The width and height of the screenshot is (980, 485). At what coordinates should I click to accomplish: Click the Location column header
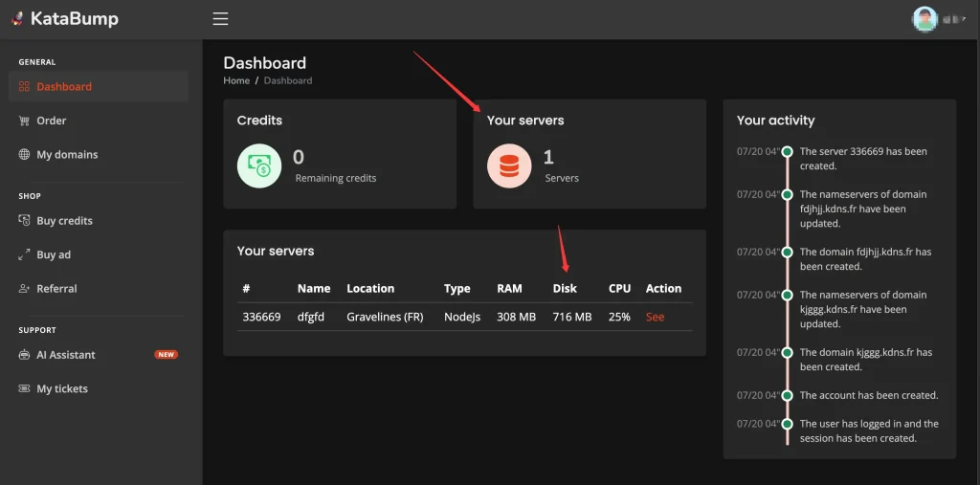(370, 289)
